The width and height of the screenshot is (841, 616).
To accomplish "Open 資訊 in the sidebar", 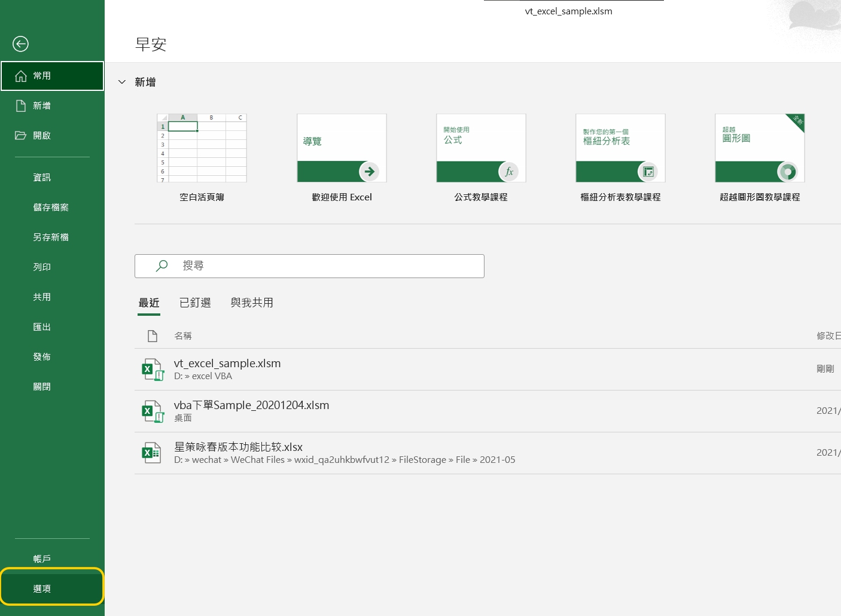I will tap(52, 178).
